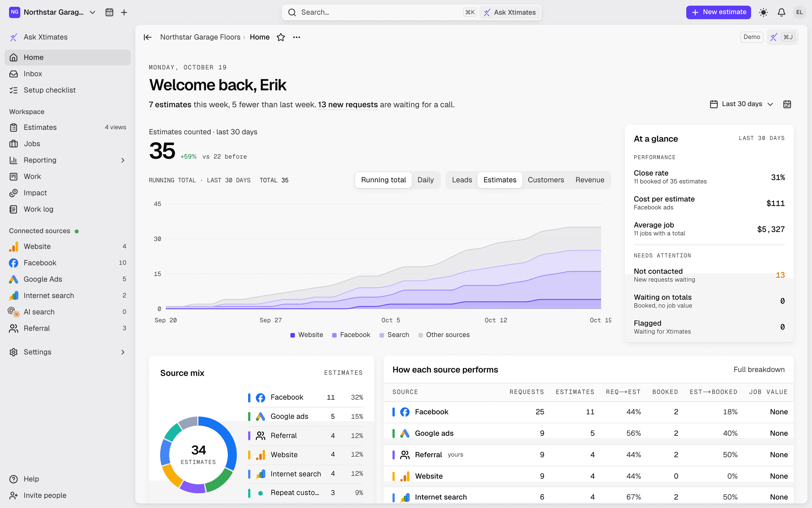Open the Setup checklist
The height and width of the screenshot is (508, 812).
click(67, 90)
